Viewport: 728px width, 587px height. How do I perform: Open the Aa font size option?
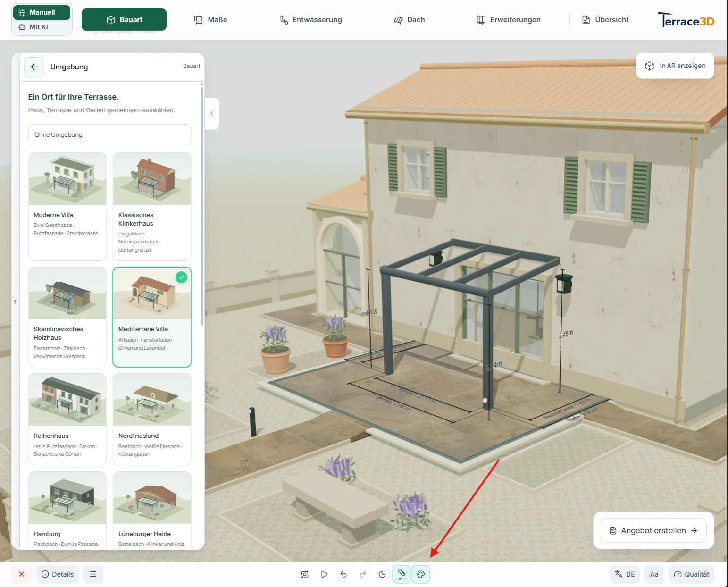pos(654,574)
